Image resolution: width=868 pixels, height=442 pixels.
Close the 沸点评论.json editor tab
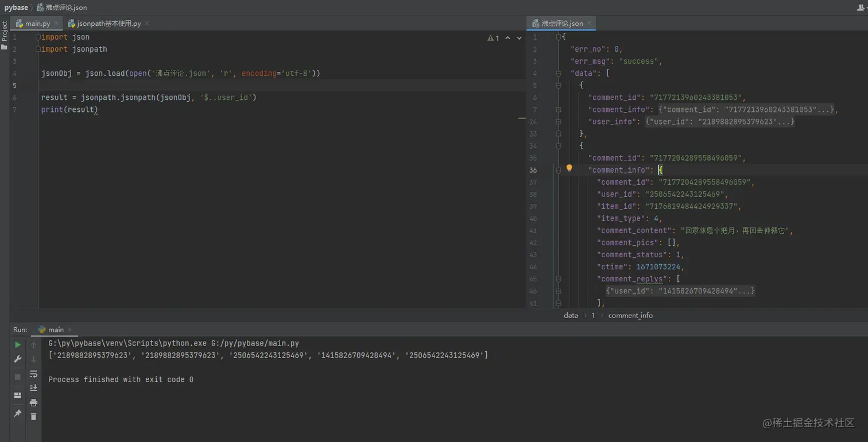click(x=589, y=24)
